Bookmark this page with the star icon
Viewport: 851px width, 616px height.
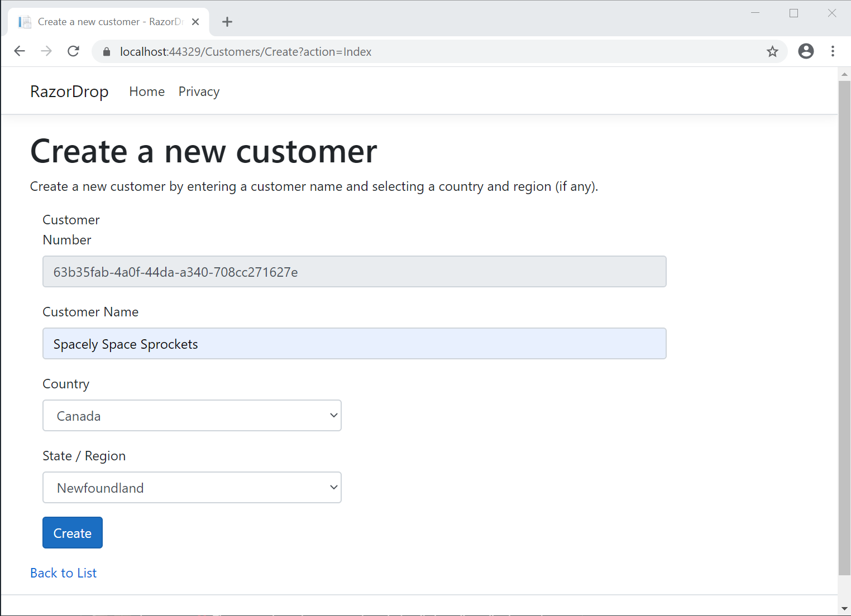tap(772, 51)
